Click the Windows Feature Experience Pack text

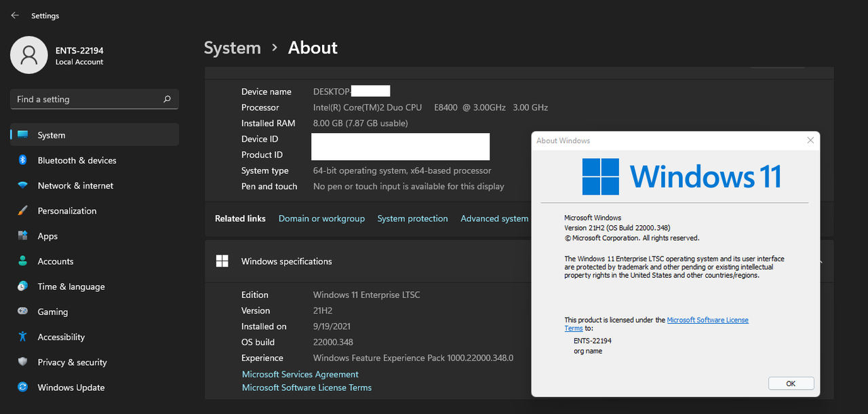[413, 358]
